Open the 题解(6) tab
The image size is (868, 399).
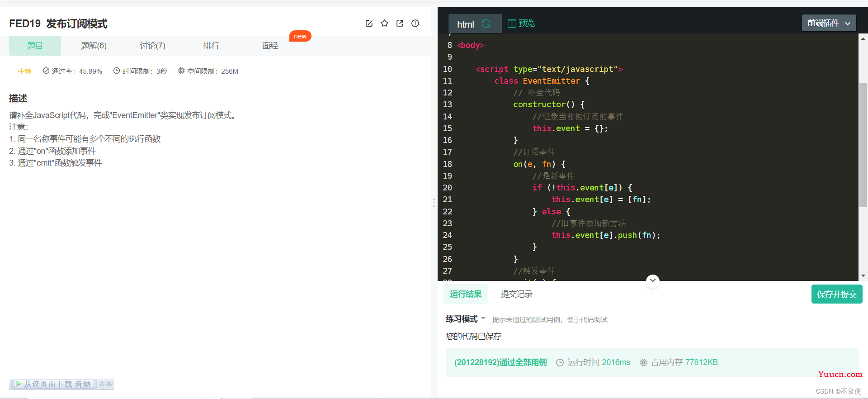[x=94, y=46]
